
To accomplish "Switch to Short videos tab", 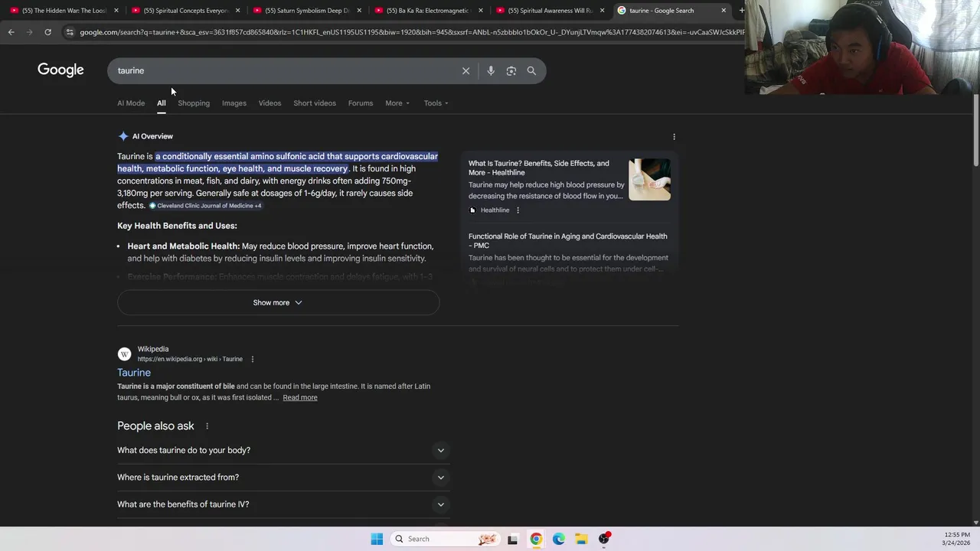I will [x=315, y=103].
